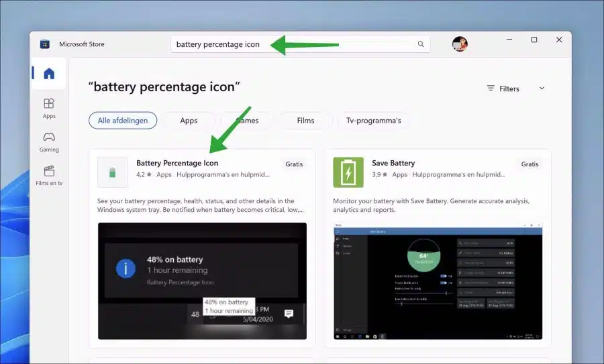Select the Tv-programma's filter tab
The image size is (604, 364).
point(373,121)
